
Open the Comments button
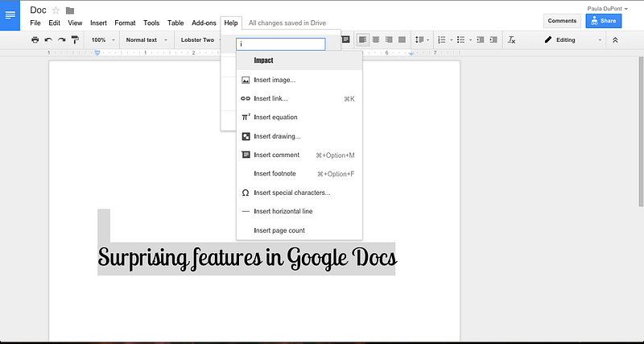(562, 21)
